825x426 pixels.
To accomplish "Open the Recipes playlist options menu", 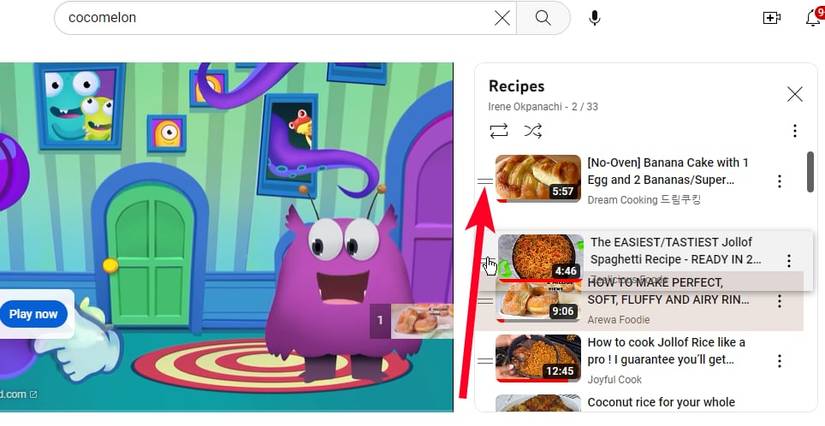I will click(x=794, y=130).
